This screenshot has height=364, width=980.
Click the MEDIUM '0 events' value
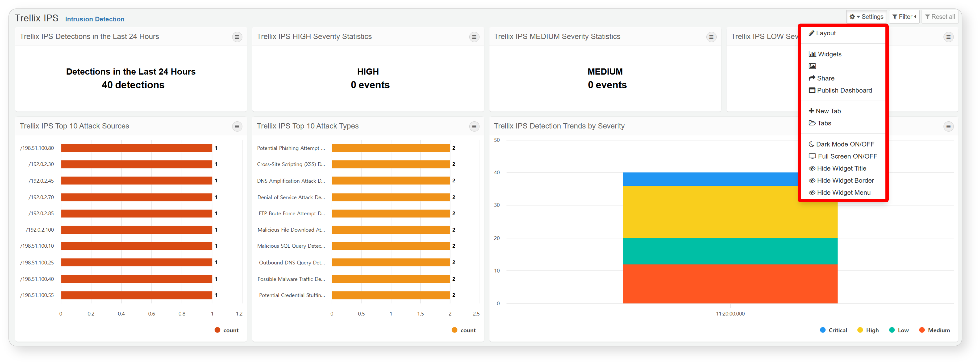(x=607, y=85)
